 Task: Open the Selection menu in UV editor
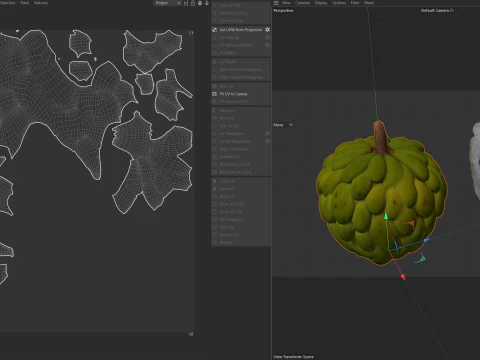7,3
